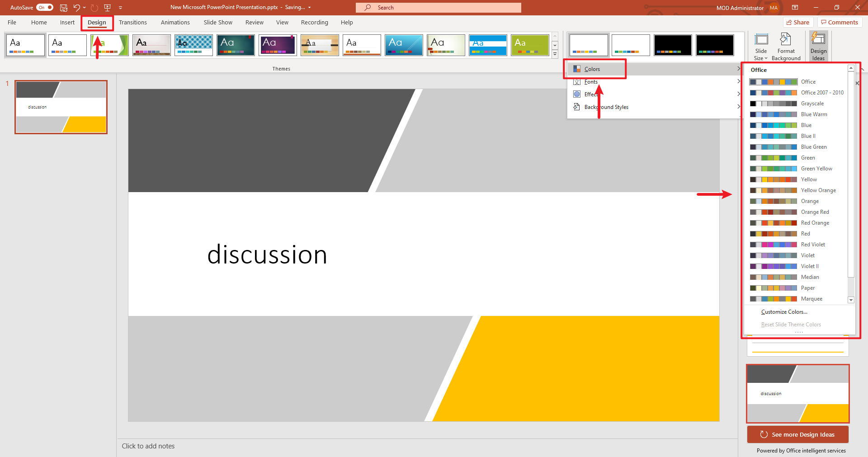
Task: Open the Transitions tab
Action: point(132,23)
